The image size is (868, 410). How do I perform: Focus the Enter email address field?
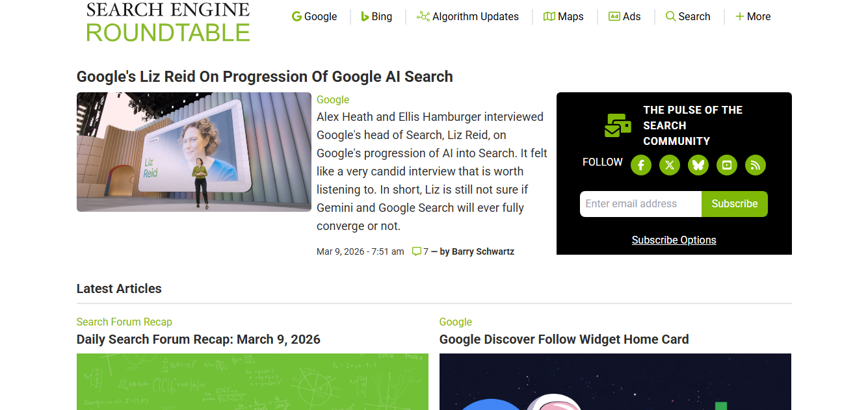pos(640,204)
